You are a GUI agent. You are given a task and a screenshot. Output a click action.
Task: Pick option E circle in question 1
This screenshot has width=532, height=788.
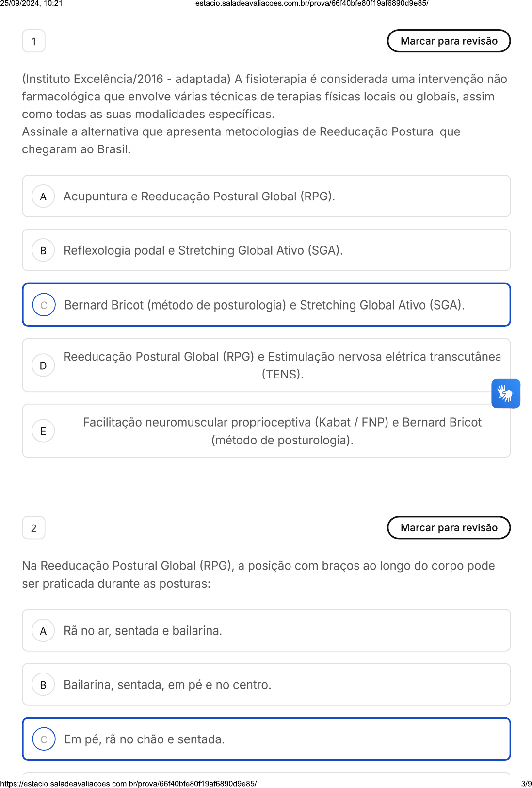click(43, 431)
